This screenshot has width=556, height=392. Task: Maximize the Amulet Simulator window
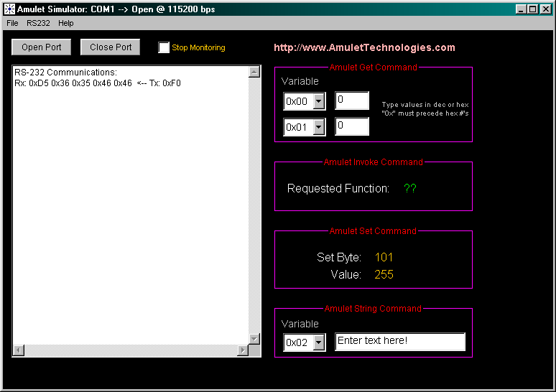[532, 9]
